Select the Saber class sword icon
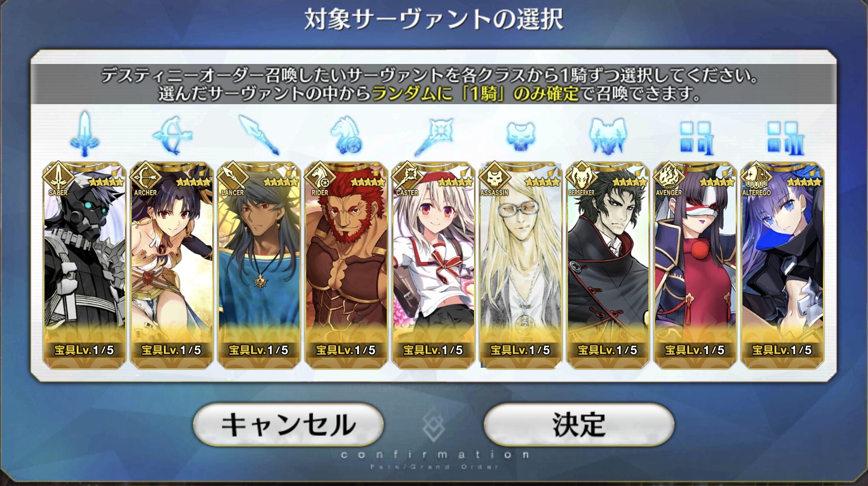 pyautogui.click(x=85, y=134)
